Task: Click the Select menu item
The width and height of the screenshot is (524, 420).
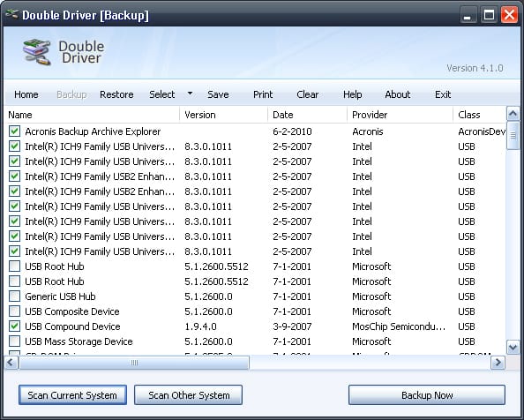Action: pyautogui.click(x=162, y=94)
